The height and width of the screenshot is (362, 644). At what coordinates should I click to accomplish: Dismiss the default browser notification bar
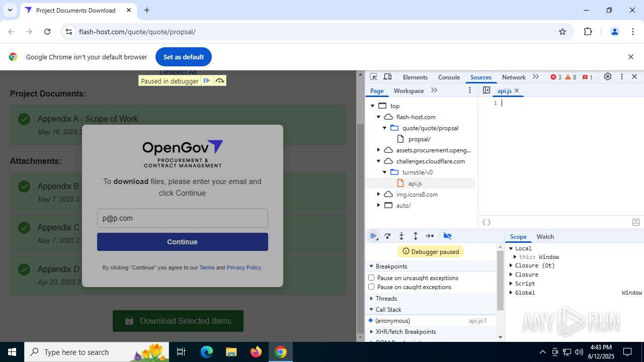coord(630,57)
